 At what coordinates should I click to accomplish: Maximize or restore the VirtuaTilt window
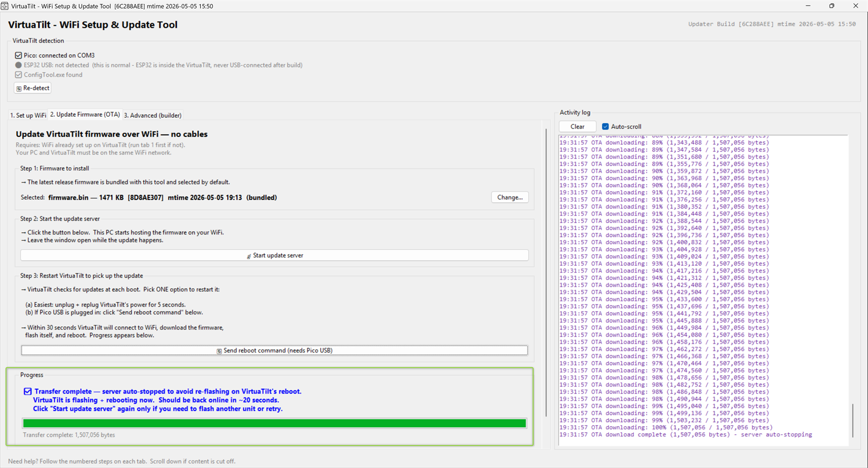pos(832,6)
